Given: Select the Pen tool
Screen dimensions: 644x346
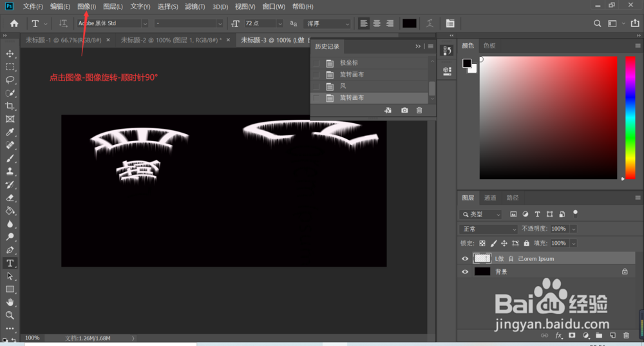Looking at the screenshot, I should coord(10,250).
